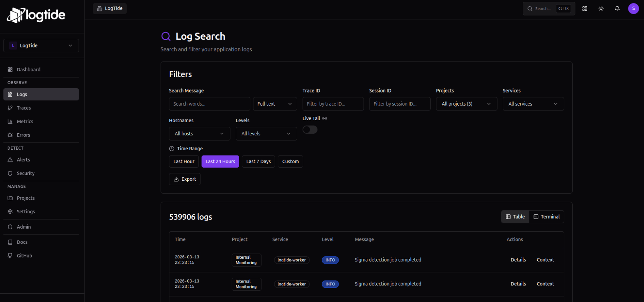Open the LogTide organization selector dropdown

41,45
